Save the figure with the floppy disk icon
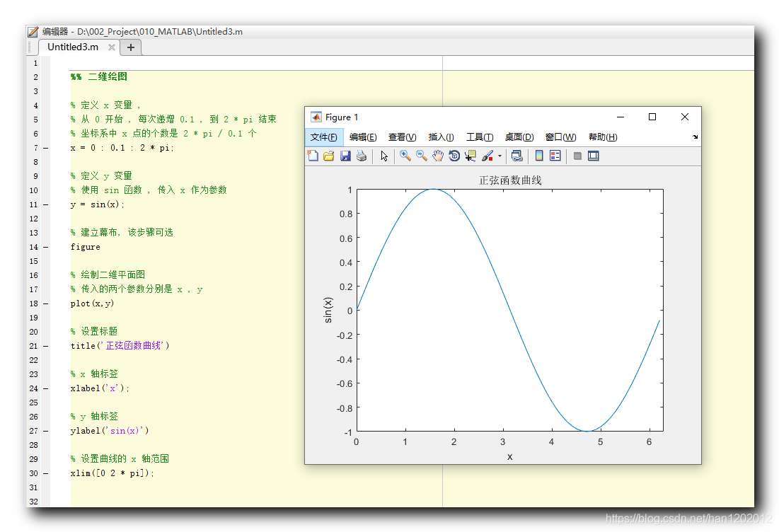This screenshot has width=779, height=532. (x=345, y=156)
